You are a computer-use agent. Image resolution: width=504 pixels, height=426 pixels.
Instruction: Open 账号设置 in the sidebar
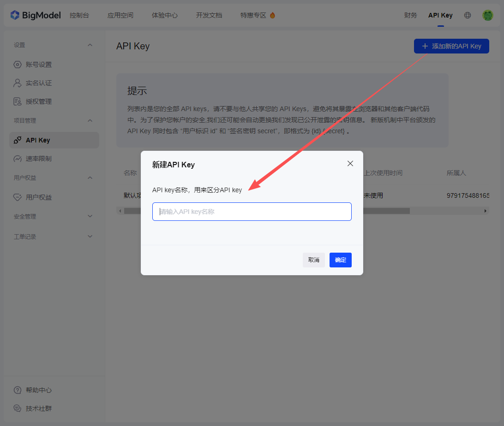[39, 65]
